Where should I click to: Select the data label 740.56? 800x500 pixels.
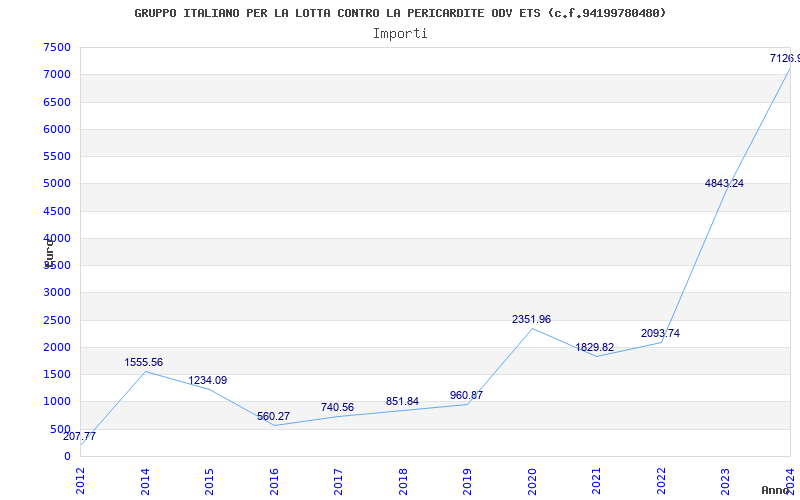[x=337, y=407]
